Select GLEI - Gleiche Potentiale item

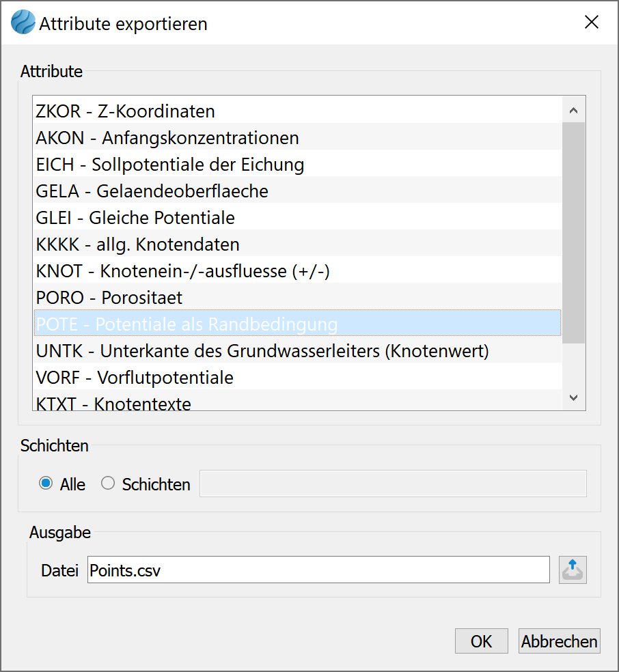pyautogui.click(x=297, y=217)
